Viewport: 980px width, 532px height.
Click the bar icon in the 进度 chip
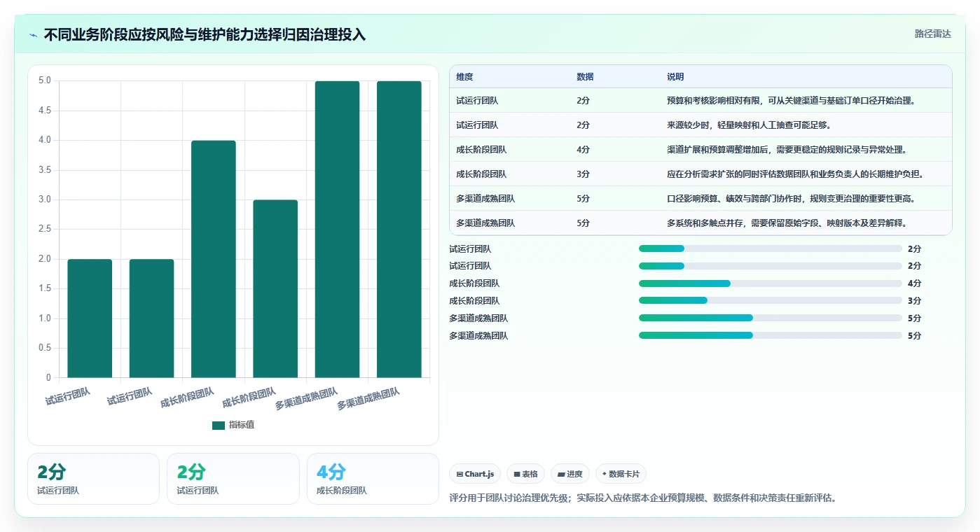click(x=561, y=474)
